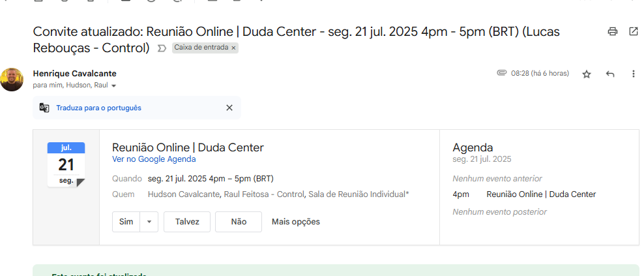
Task: Open the dropdown arrow beside Sim
Action: click(x=149, y=222)
